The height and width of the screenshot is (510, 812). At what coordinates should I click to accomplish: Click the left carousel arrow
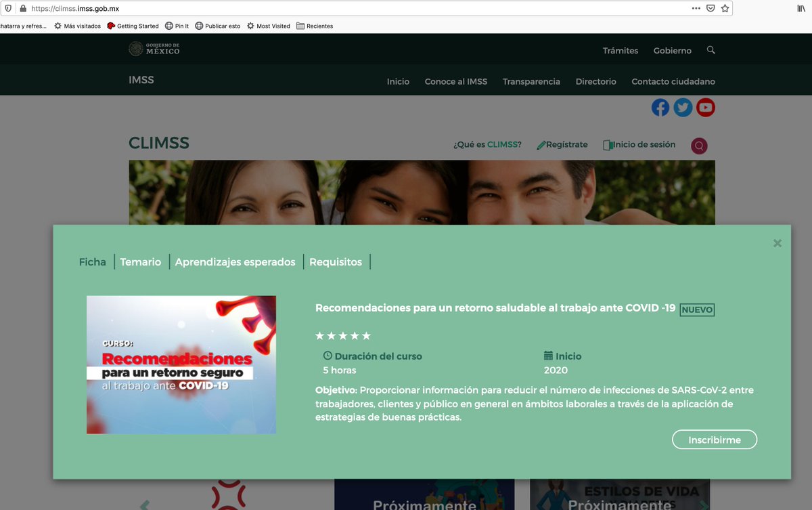[x=144, y=505]
